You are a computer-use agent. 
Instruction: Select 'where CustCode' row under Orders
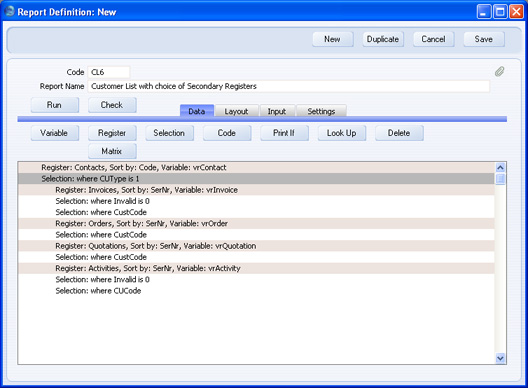click(x=256, y=235)
